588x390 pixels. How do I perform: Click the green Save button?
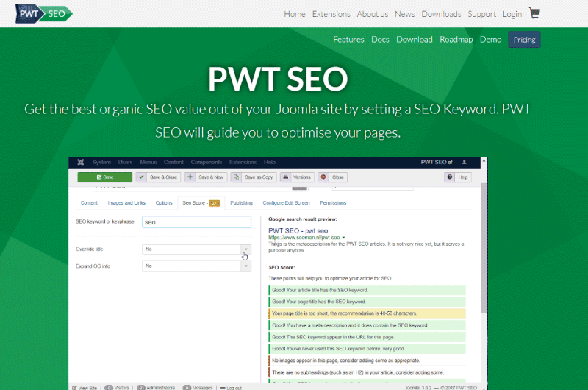coord(105,177)
